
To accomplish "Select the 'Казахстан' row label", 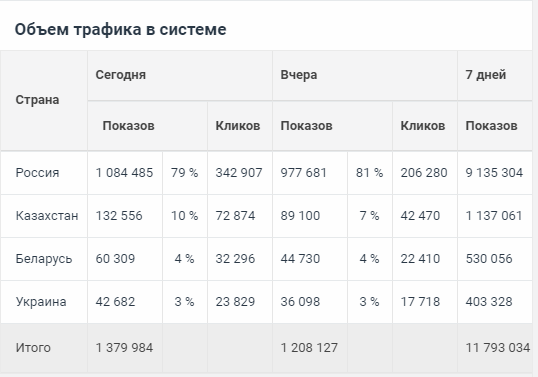I will coord(47,216).
